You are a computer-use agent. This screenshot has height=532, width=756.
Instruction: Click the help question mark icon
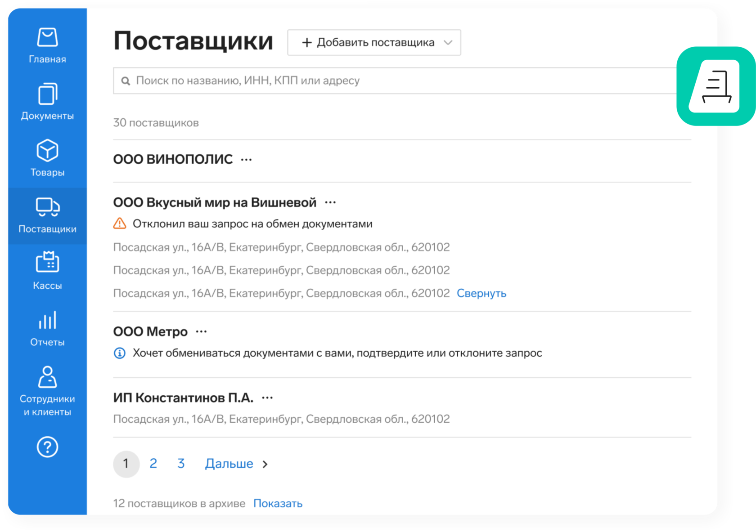(x=47, y=447)
